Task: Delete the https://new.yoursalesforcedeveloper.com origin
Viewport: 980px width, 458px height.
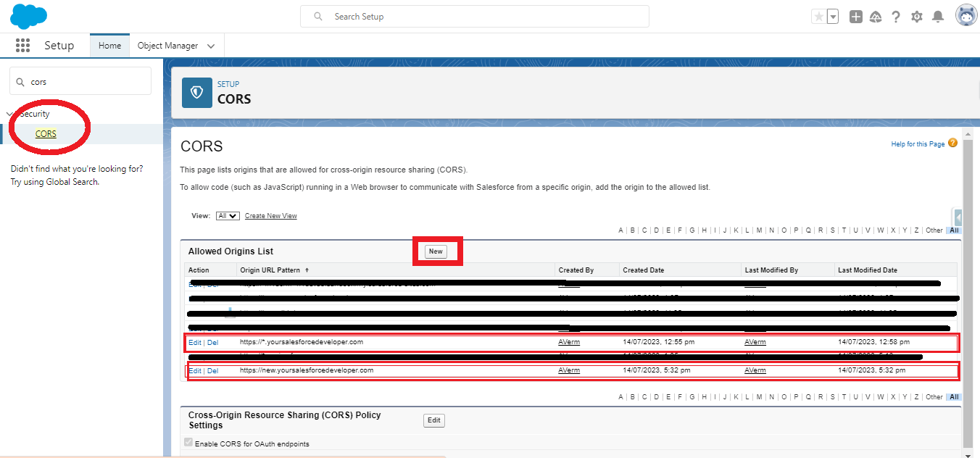Action: tap(212, 370)
